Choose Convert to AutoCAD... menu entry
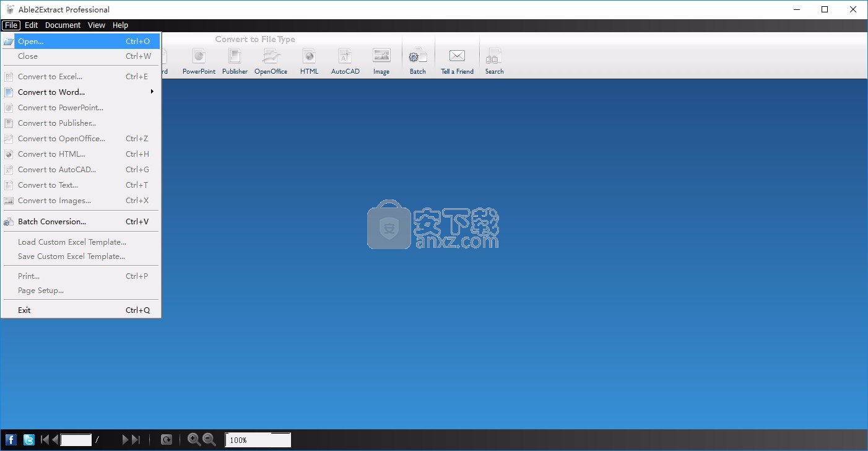Screen dimensions: 868x451 (81, 170)
